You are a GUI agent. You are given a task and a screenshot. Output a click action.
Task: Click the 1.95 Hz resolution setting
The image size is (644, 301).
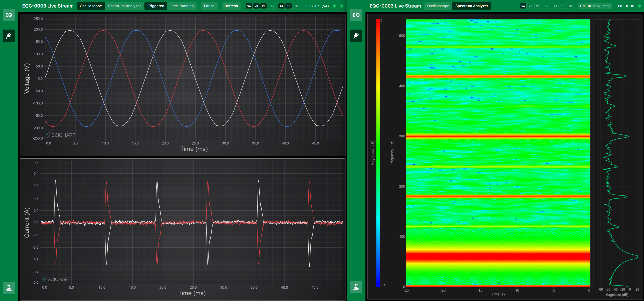(595, 6)
